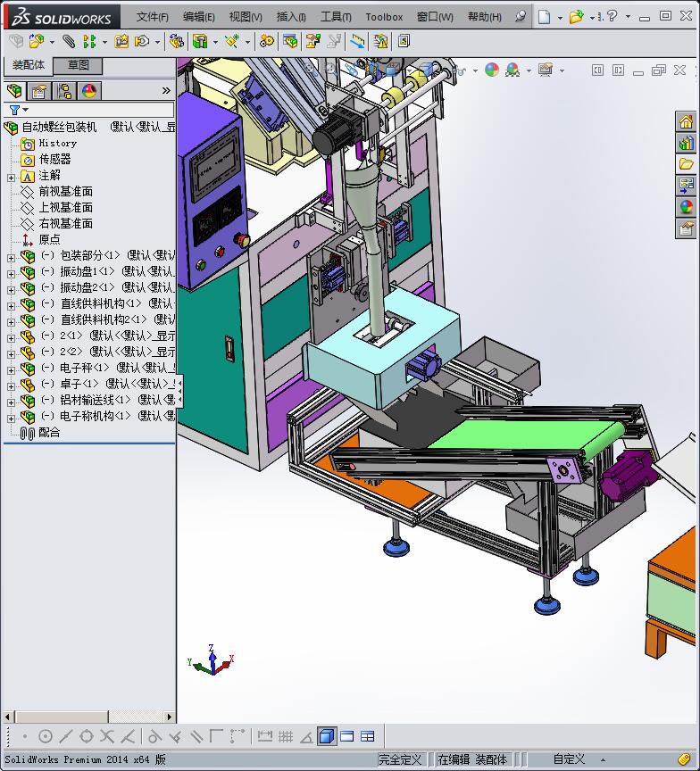The image size is (700, 771).
Task: Click the feature tree horizontal scrollbar right arrow
Action: click(170, 717)
